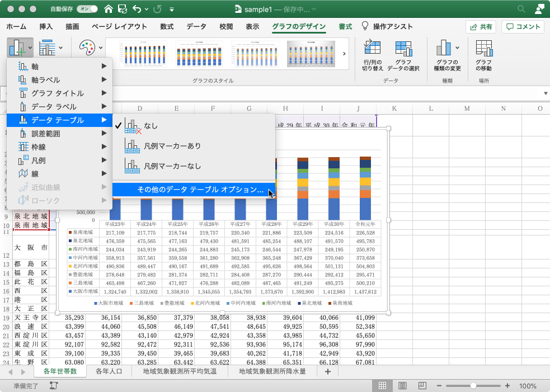Open the Change Colors palette icon
Image resolution: width=550 pixels, height=392 pixels.
click(x=87, y=48)
